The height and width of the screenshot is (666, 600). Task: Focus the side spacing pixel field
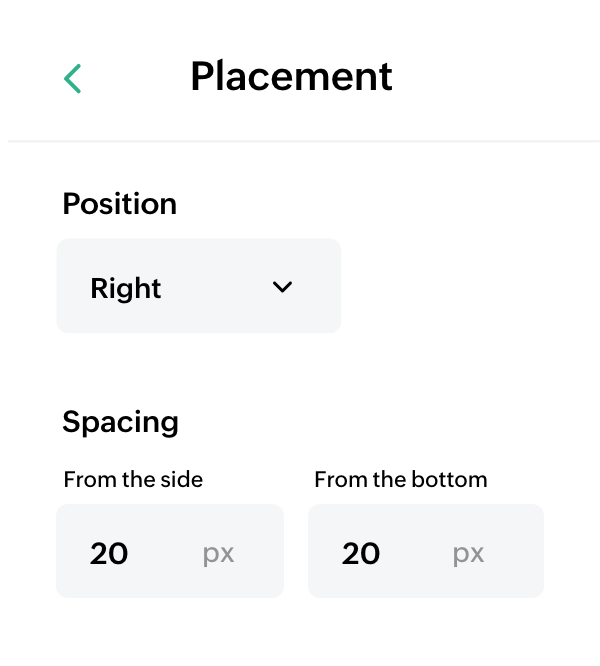pos(150,551)
